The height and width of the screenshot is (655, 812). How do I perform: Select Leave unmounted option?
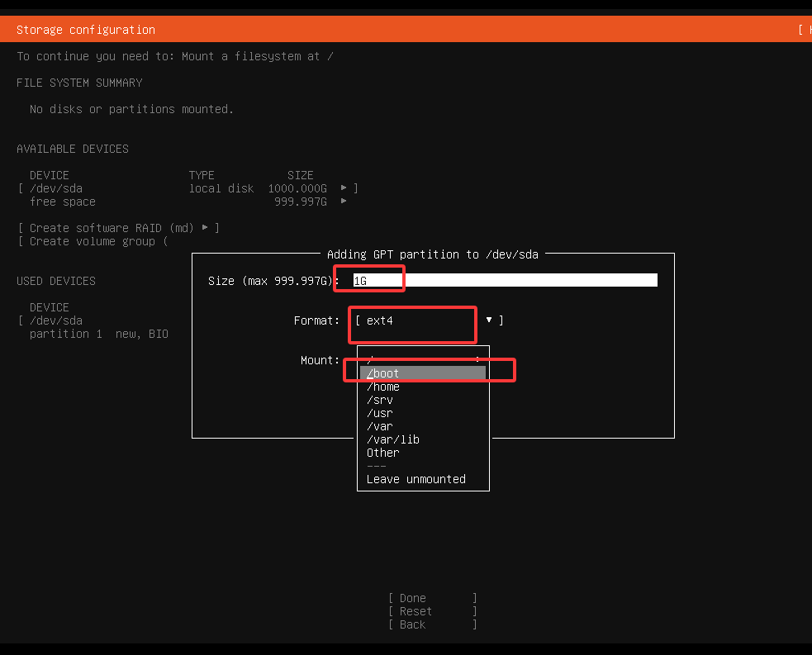(x=416, y=479)
